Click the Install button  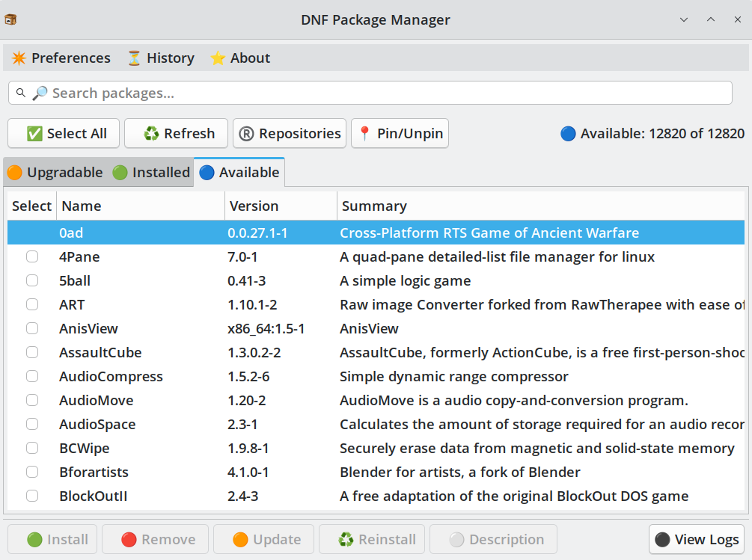tap(52, 539)
